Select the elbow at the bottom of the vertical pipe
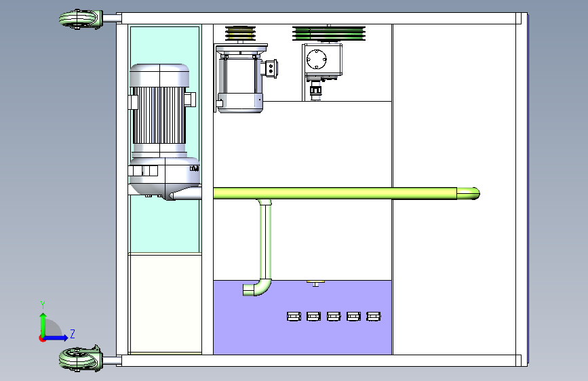The image size is (588, 381). coord(258,287)
